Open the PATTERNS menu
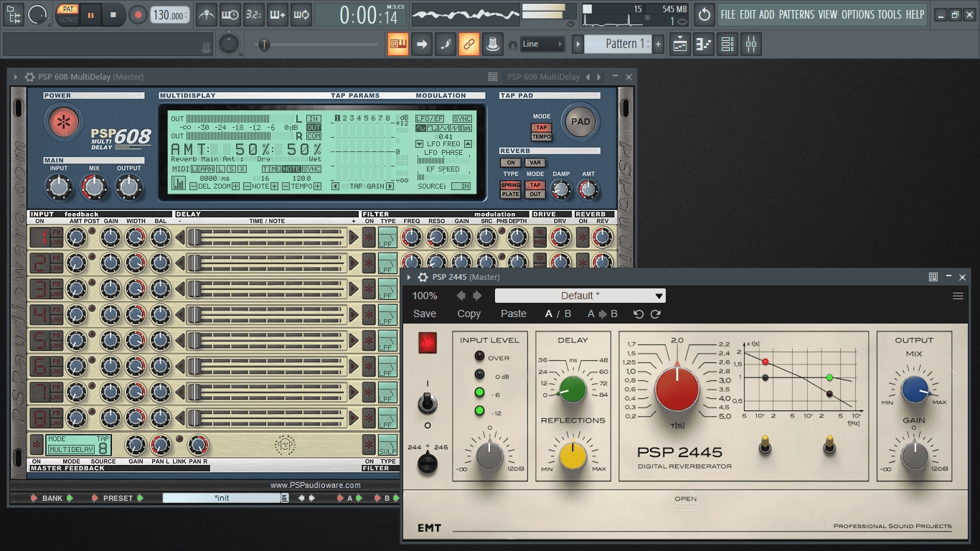Viewport: 980px width, 551px height. (x=796, y=14)
